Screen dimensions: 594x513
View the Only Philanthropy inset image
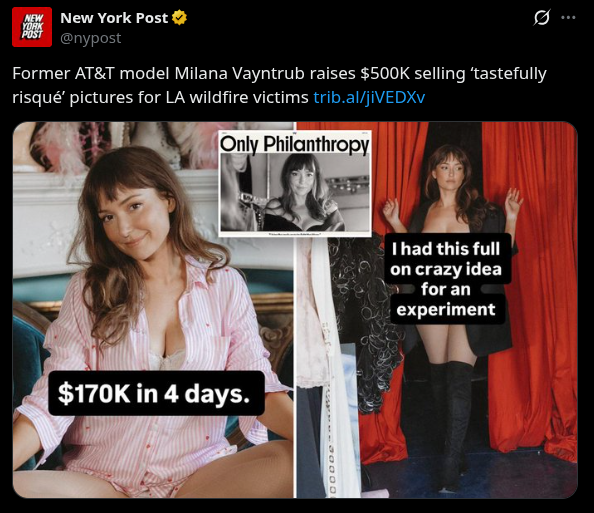[x=295, y=183]
